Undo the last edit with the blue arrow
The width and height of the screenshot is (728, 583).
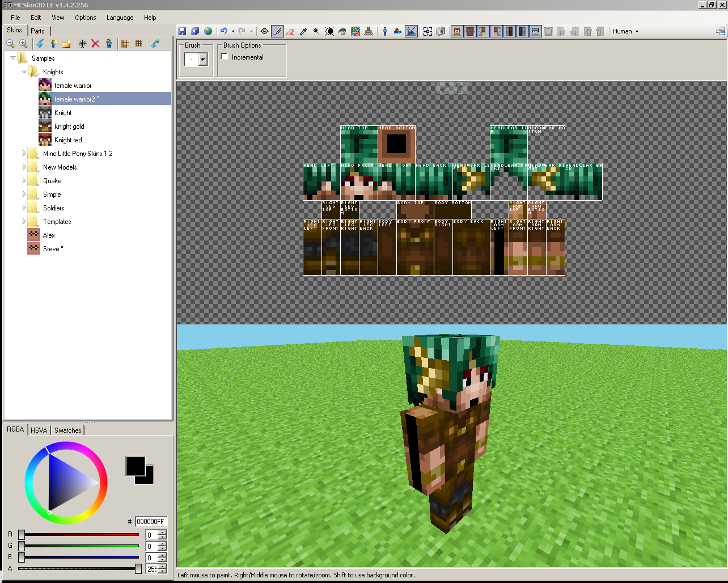click(x=224, y=32)
